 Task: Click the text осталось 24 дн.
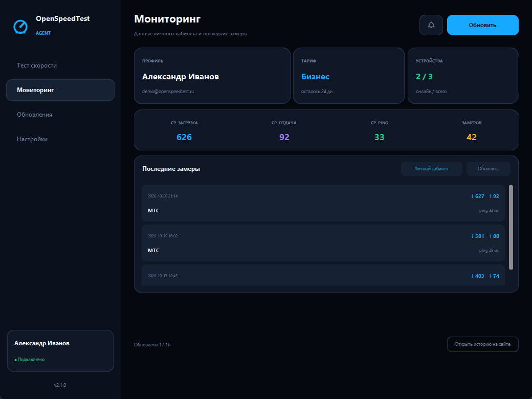pyautogui.click(x=317, y=92)
